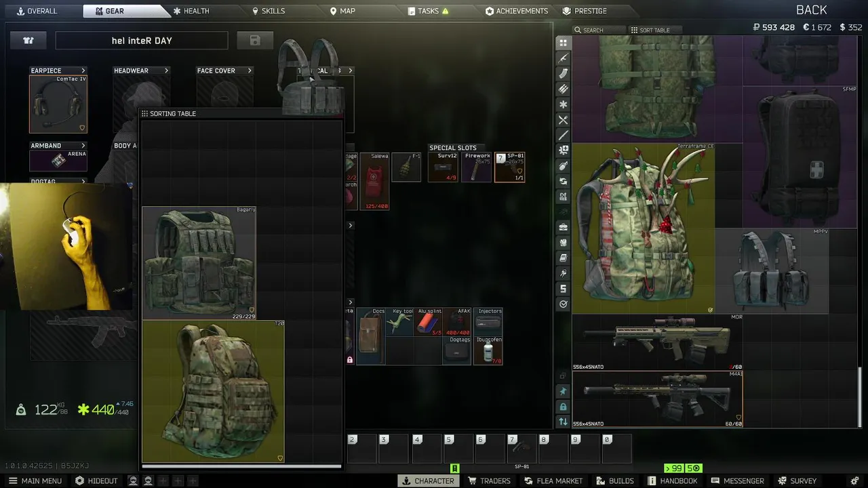Click the running man filter icon in stash
The image size is (868, 488).
point(563,273)
